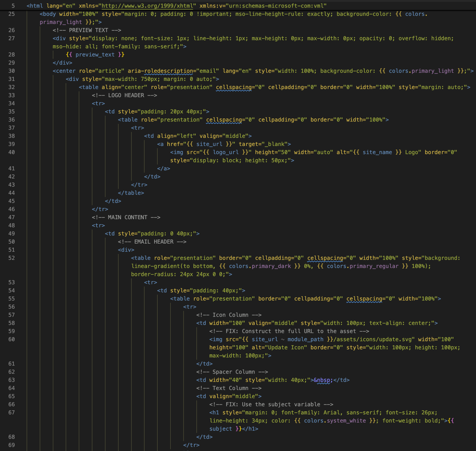Viewport: 476px width, 451px height.
Task: Click the LOGO HEADER comment
Action: tap(124, 95)
